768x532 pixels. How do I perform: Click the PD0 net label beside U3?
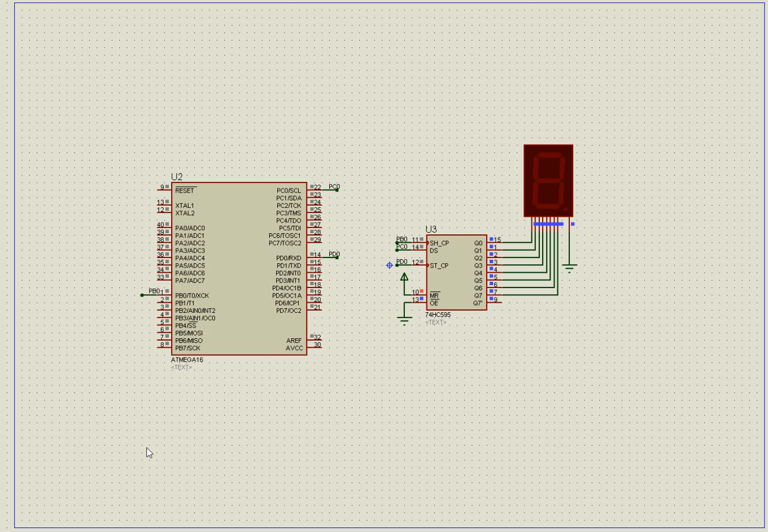pyautogui.click(x=402, y=261)
